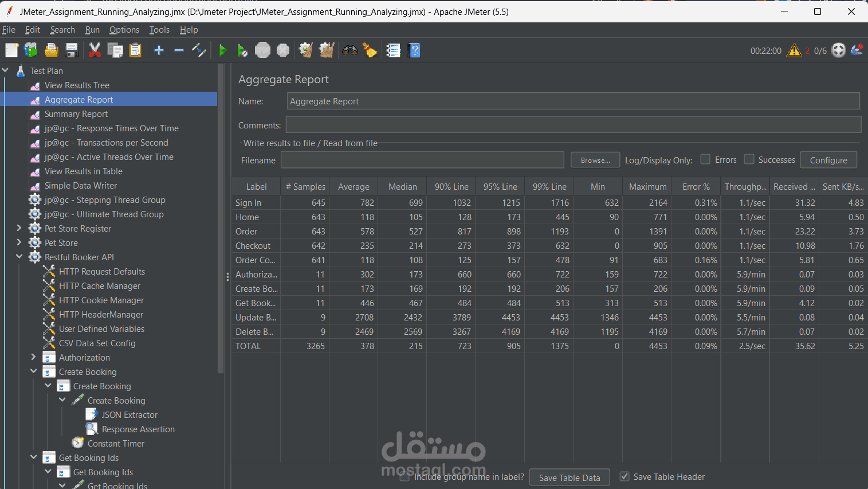The width and height of the screenshot is (868, 489).
Task: Clear search results with the broom icon
Action: 370,50
